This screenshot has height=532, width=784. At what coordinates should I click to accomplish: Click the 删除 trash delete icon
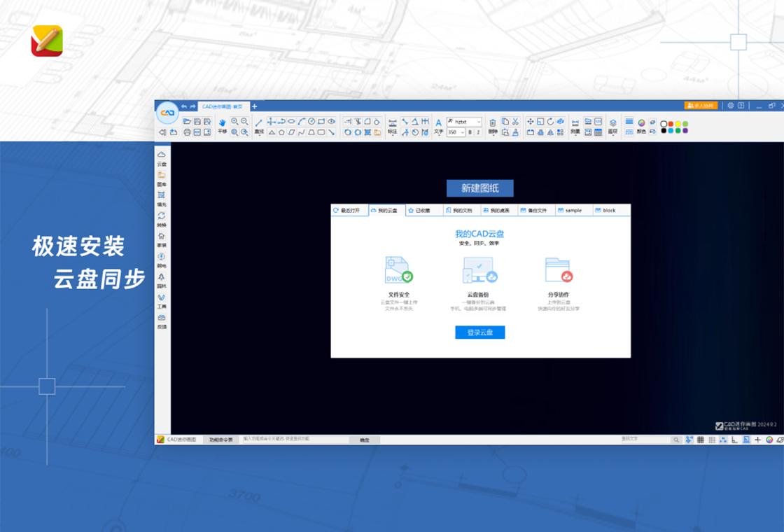pyautogui.click(x=493, y=126)
